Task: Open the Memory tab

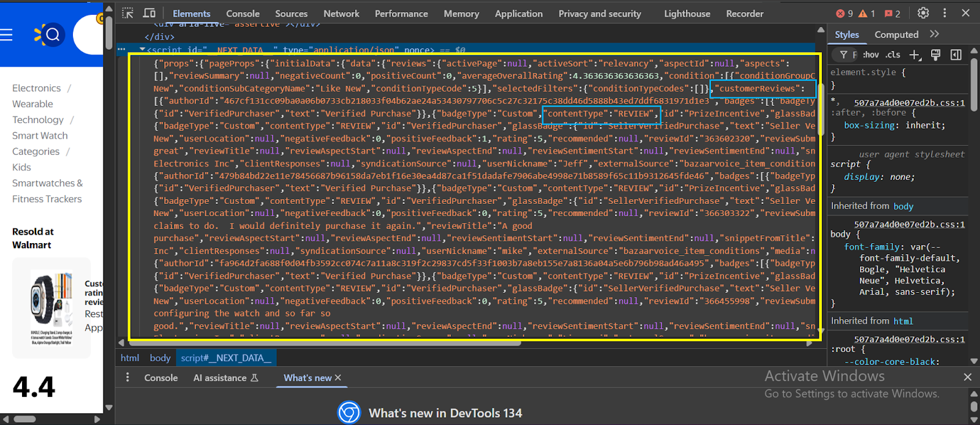Action: click(x=461, y=13)
